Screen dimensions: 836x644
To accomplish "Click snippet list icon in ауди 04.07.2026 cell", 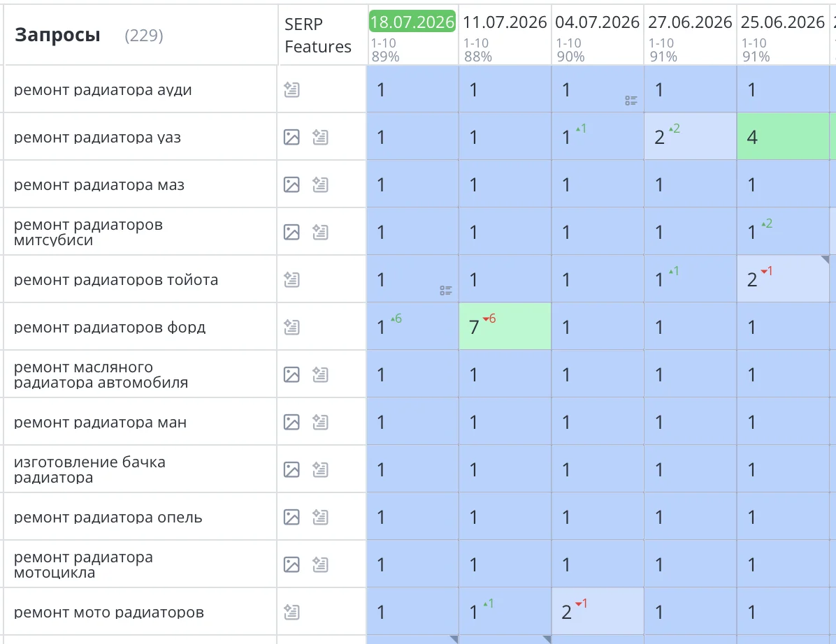I will coord(631,101).
